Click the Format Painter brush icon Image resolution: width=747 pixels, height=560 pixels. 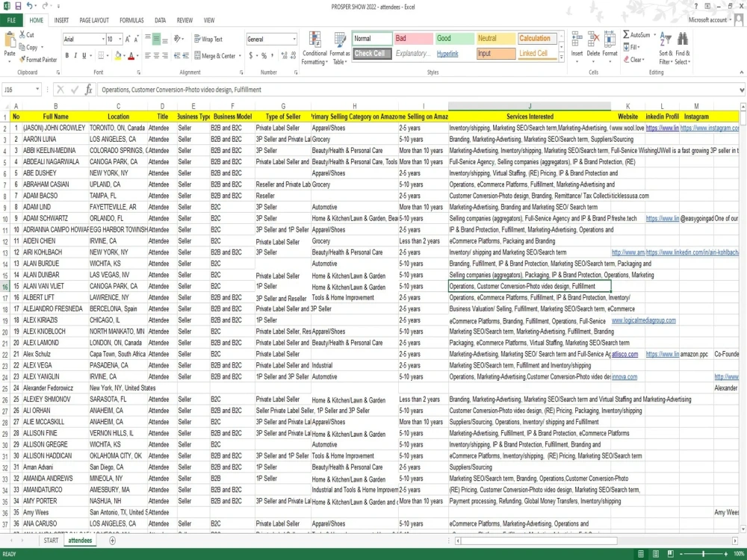22,60
